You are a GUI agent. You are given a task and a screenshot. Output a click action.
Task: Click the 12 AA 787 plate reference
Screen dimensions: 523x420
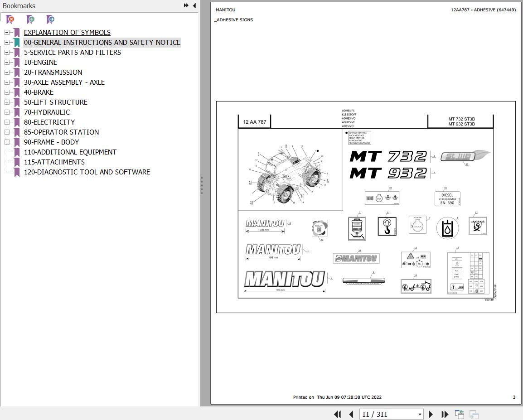pos(255,122)
